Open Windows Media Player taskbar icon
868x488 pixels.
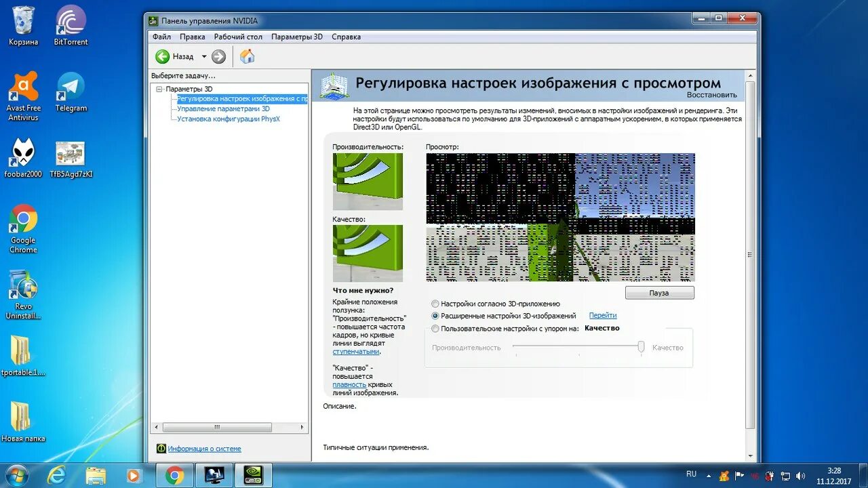[134, 476]
